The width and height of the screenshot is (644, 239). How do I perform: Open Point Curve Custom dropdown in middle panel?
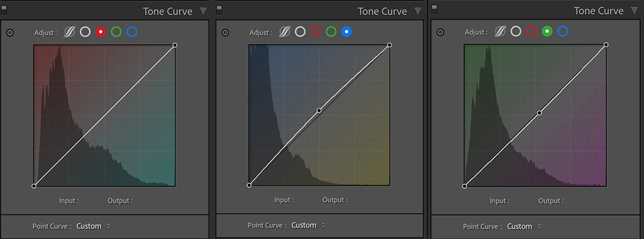coord(309,225)
